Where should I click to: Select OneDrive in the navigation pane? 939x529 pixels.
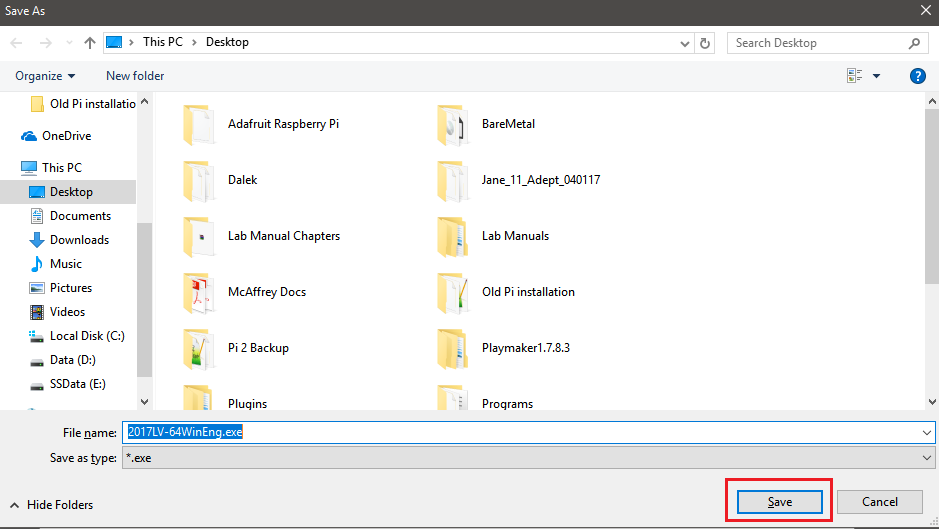(x=66, y=136)
